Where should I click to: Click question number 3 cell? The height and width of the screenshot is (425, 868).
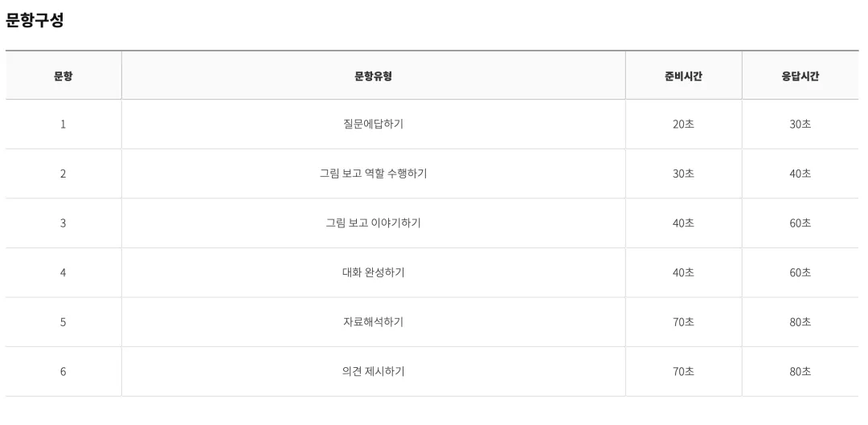coord(63,223)
